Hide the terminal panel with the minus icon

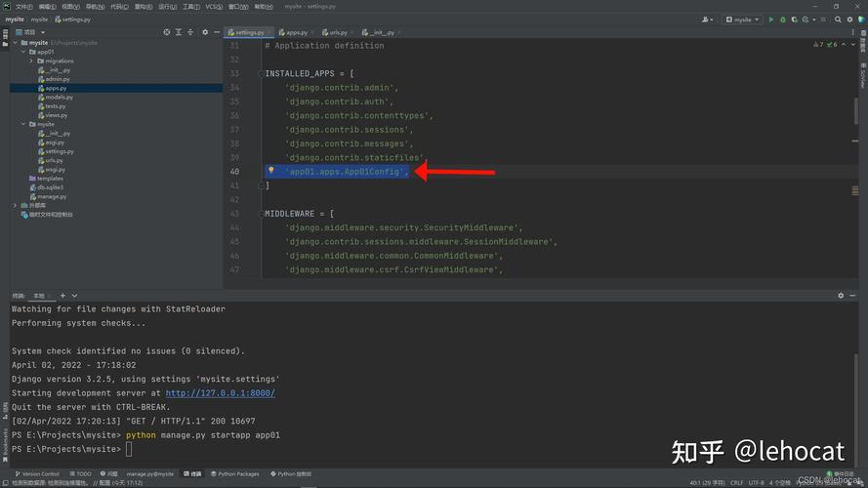[x=852, y=296]
